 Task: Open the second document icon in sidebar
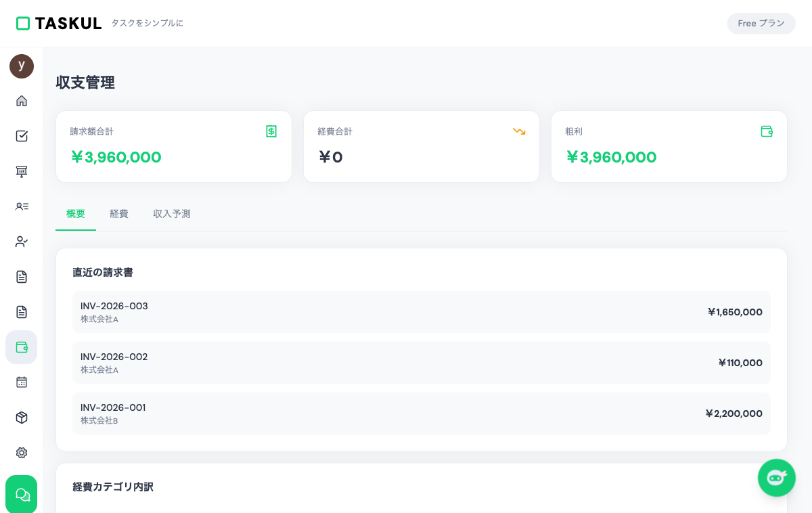point(22,312)
